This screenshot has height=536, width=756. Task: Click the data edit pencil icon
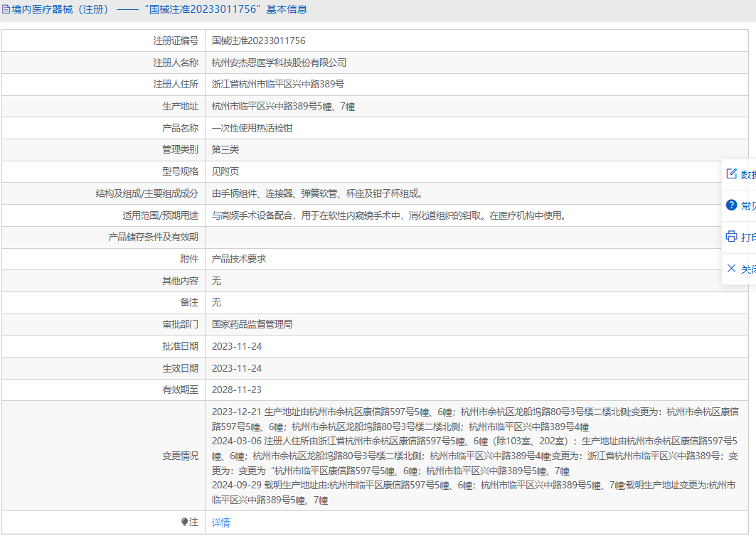pos(731,174)
